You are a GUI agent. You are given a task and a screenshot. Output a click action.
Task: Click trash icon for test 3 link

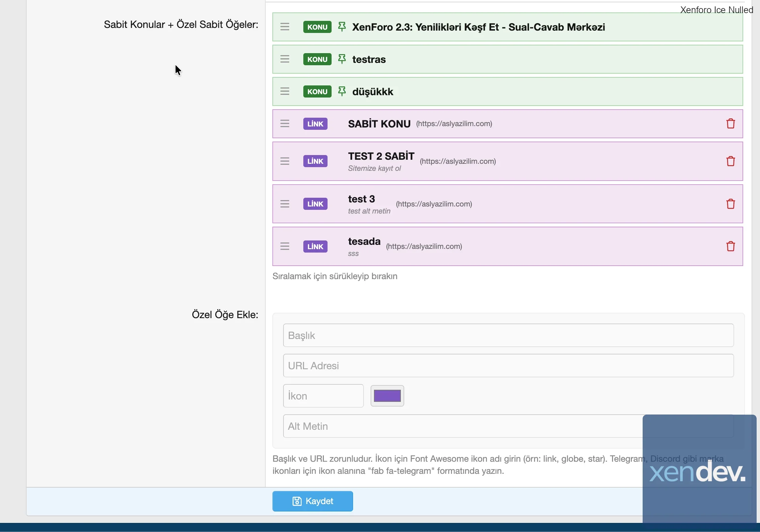click(730, 204)
